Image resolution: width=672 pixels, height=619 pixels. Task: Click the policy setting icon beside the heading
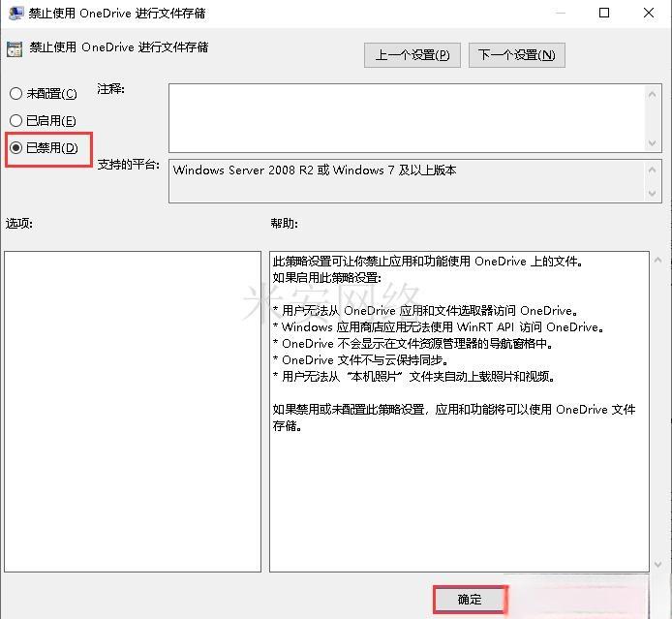coord(15,49)
